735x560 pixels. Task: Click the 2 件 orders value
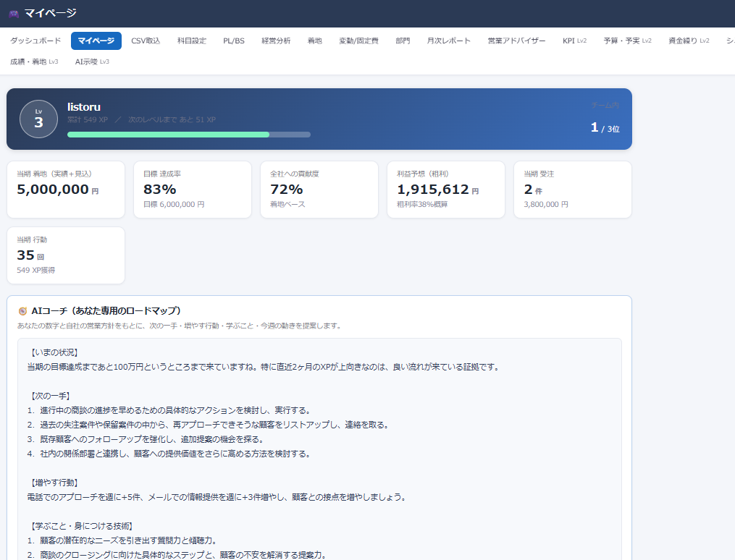point(533,189)
